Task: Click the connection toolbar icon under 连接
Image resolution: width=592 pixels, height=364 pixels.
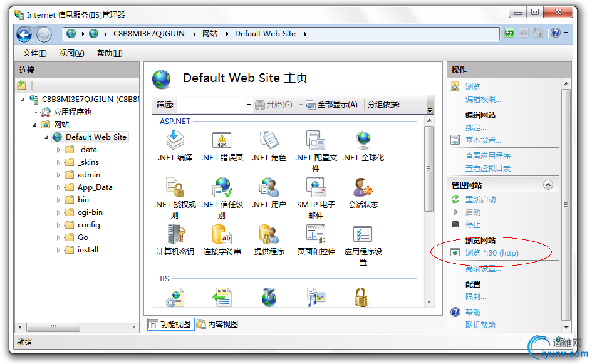Action: pyautogui.click(x=21, y=85)
